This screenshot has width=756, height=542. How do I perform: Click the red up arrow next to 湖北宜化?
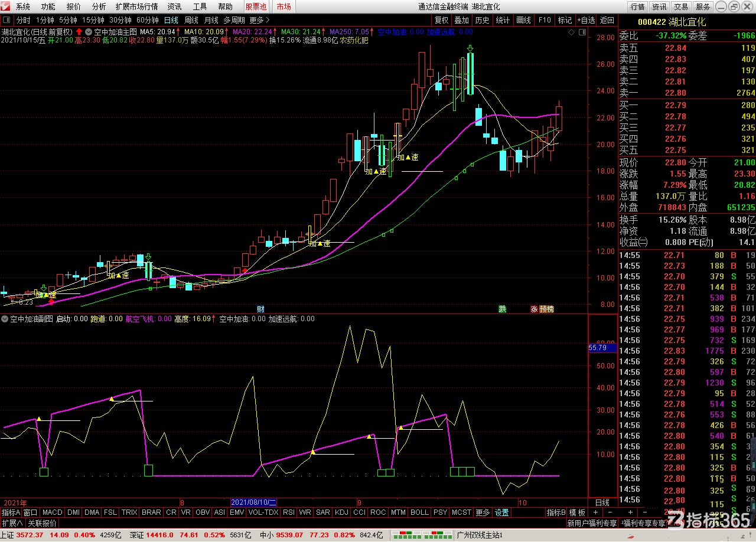point(79,32)
